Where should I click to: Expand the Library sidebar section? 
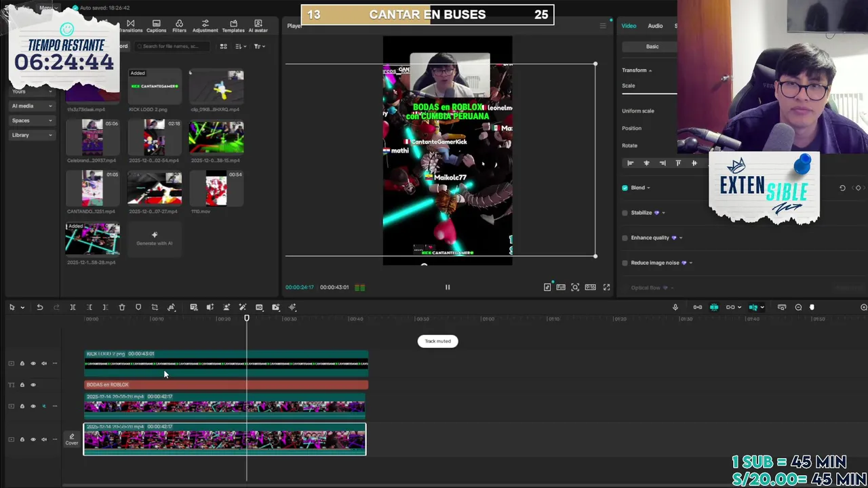tap(32, 135)
